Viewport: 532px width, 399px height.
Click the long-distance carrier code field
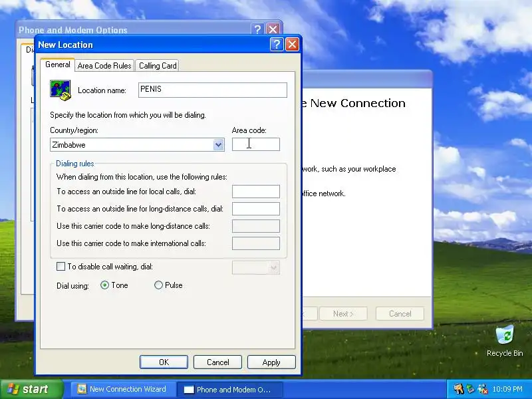(x=256, y=226)
